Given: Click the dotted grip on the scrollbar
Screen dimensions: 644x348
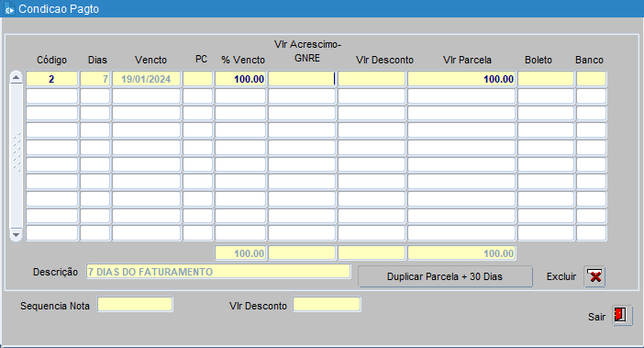Looking at the screenshot, I should 17,152.
